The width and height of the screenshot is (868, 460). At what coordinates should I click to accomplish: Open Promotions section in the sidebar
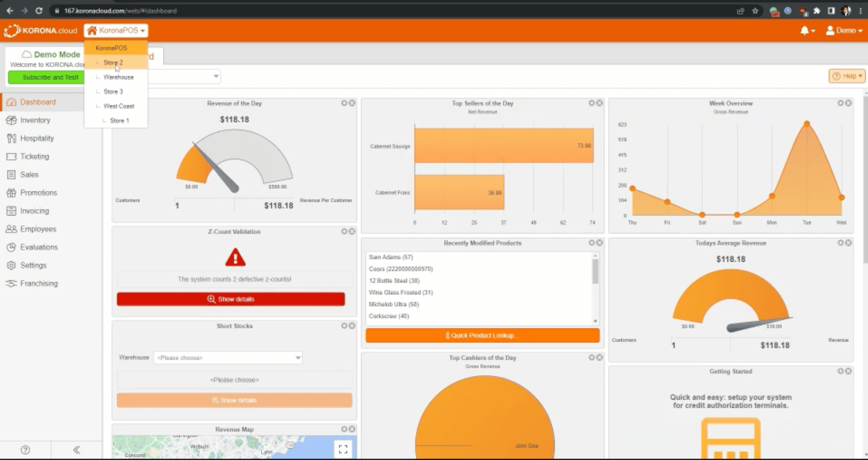coord(38,193)
